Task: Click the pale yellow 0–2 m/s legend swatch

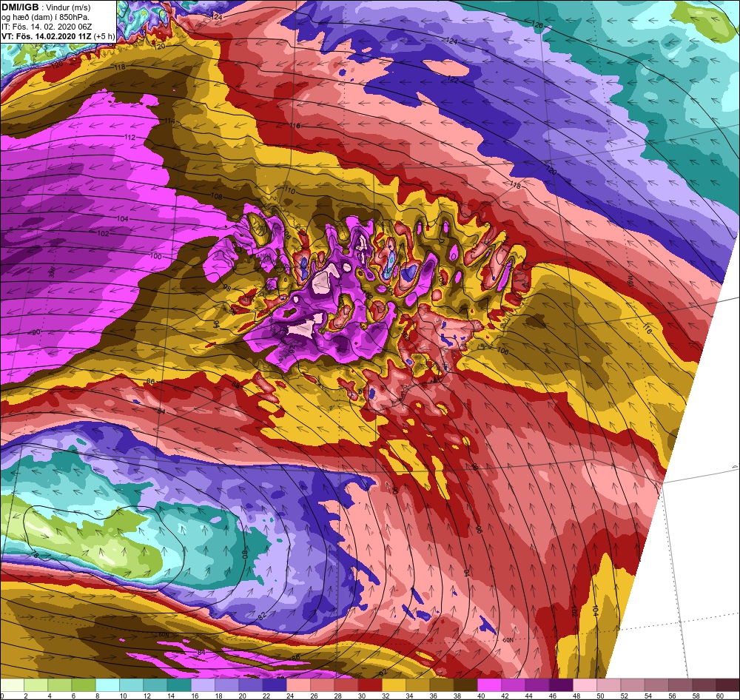Action: pos(13,685)
